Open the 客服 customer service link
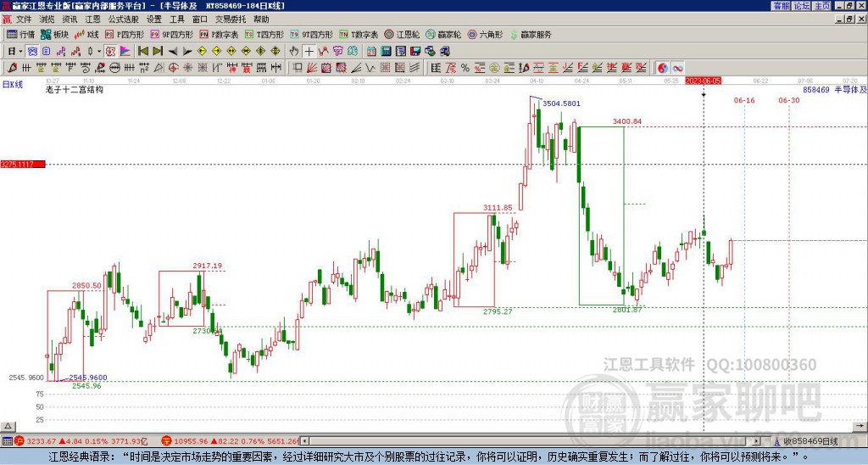The width and height of the screenshot is (868, 465). point(781,6)
